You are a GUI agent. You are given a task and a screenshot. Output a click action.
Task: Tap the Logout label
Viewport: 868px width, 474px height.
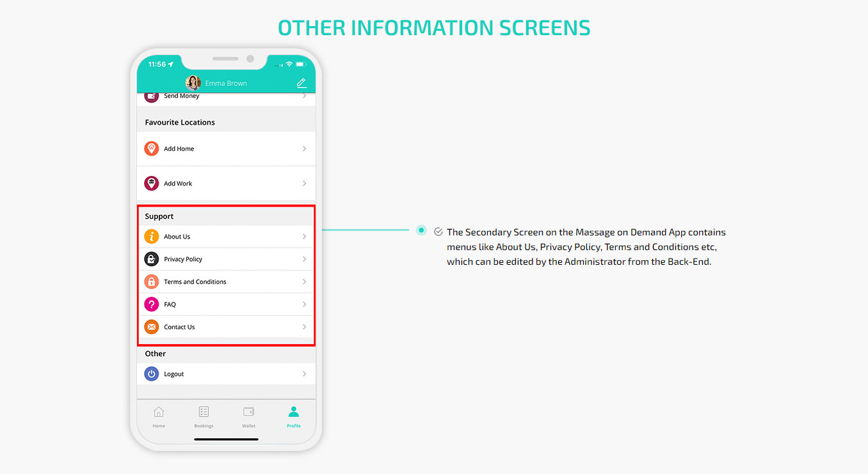[173, 374]
